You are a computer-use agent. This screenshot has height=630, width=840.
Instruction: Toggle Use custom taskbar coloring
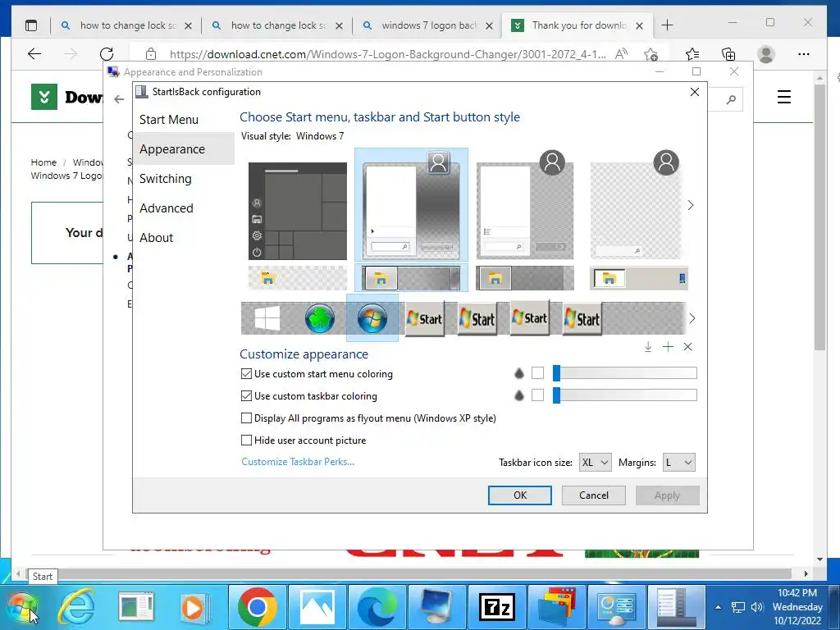tap(246, 396)
